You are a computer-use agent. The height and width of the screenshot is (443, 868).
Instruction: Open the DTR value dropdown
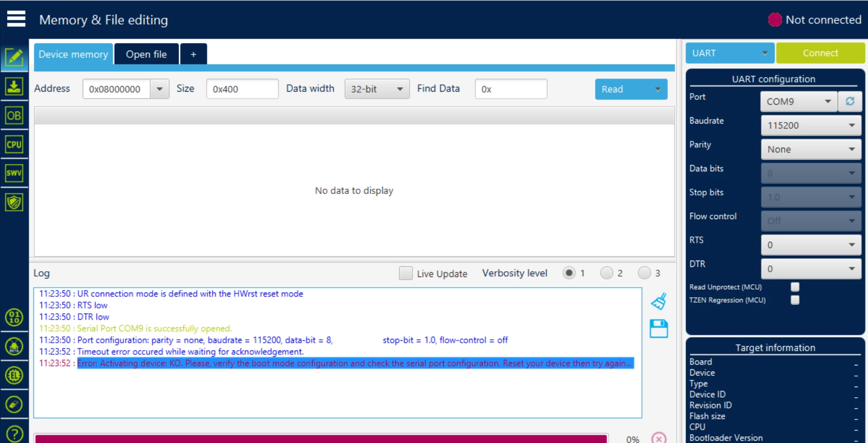click(811, 269)
